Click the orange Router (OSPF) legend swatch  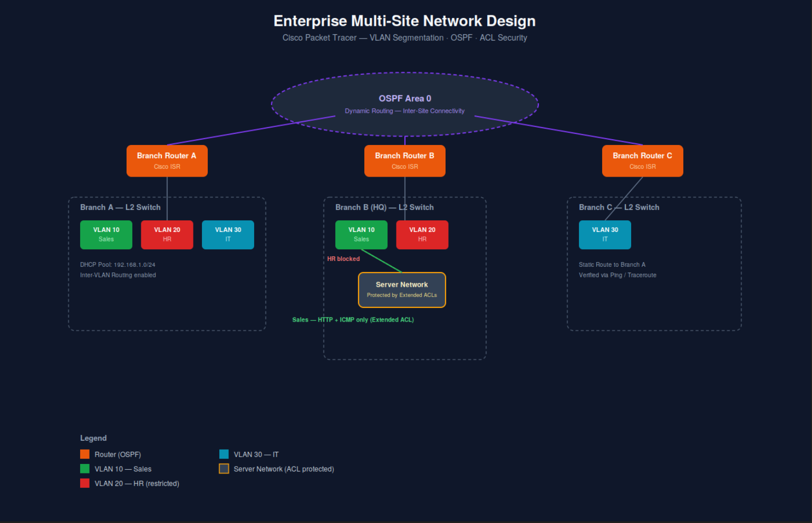[x=85, y=454]
